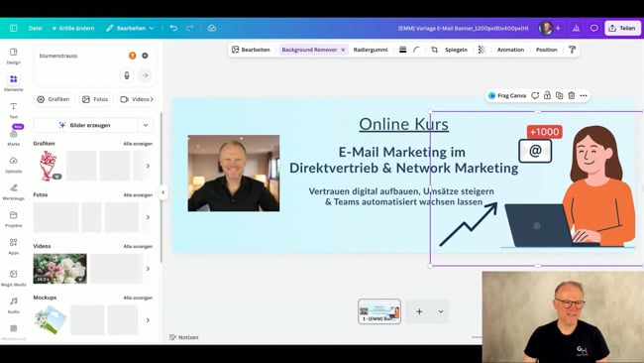Clear the search field with X icon
The width and height of the screenshot is (644, 363).
145,56
